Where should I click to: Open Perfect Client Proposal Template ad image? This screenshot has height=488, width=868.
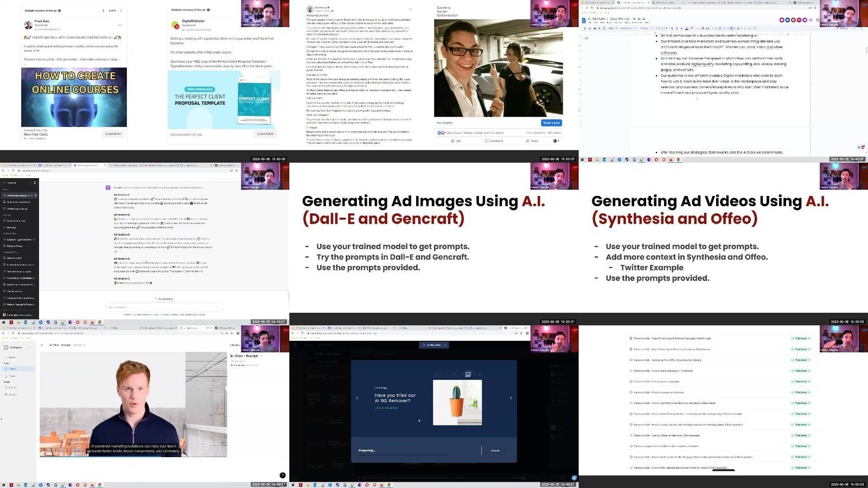(x=224, y=100)
